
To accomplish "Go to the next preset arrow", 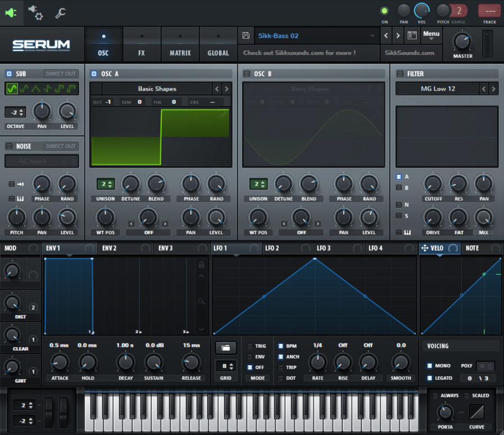I will pyautogui.click(x=398, y=35).
